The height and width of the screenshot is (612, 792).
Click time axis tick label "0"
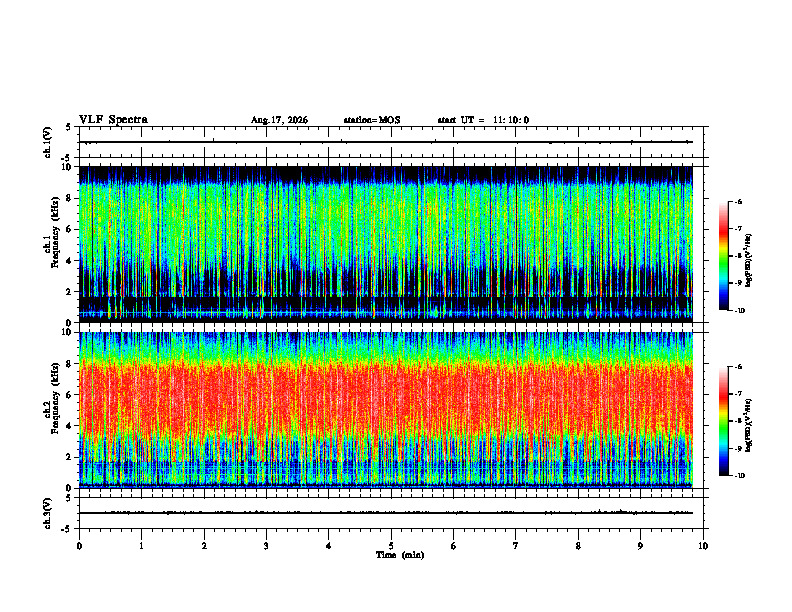pos(79,546)
